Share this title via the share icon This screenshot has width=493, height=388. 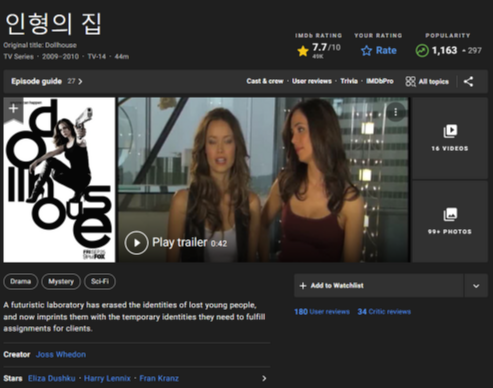click(468, 81)
